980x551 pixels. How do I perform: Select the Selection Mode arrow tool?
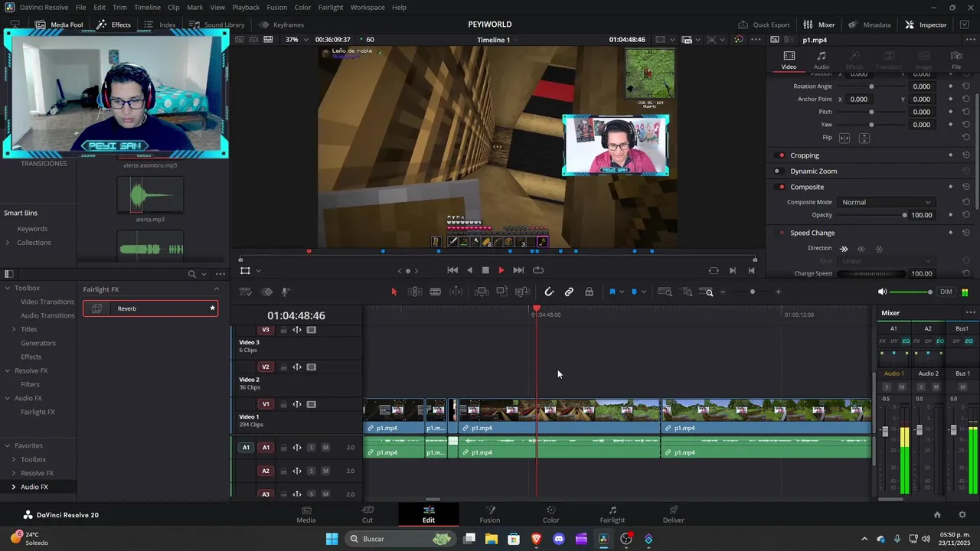(394, 292)
